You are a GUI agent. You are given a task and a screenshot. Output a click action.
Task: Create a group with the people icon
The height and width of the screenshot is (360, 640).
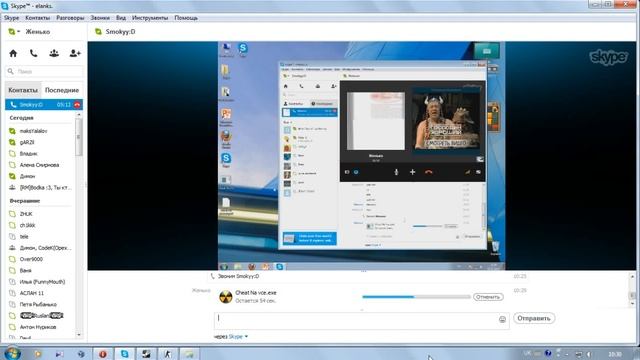pyautogui.click(x=54, y=53)
